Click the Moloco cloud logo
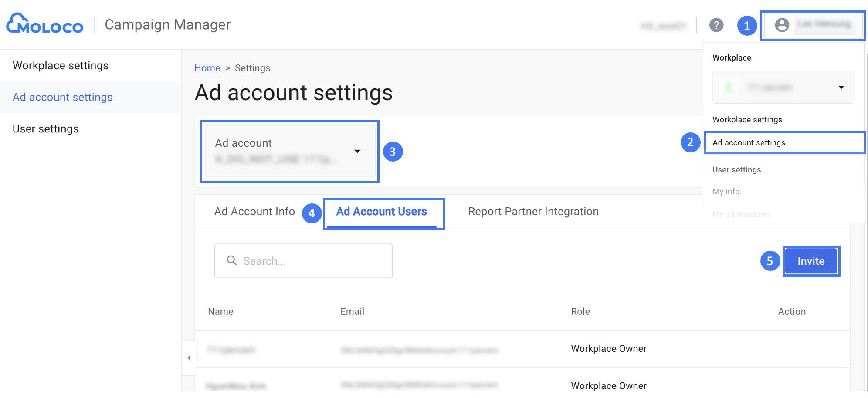Viewport: 868px width, 398px height. pyautogui.click(x=44, y=24)
